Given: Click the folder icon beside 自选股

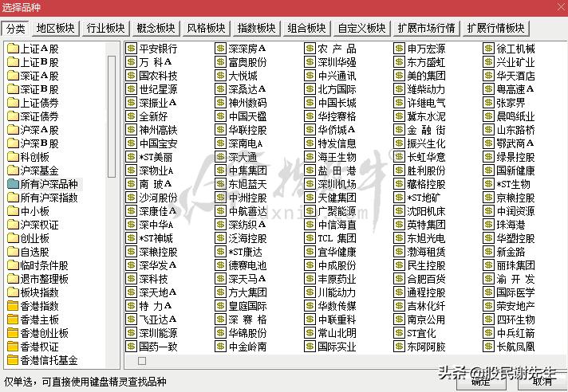Looking at the screenshot, I should [x=13, y=252].
